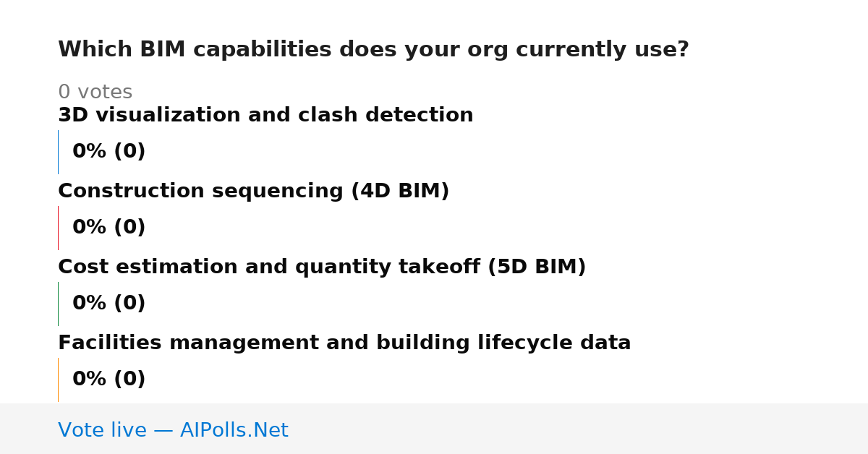Click the poll question title text

373,50
